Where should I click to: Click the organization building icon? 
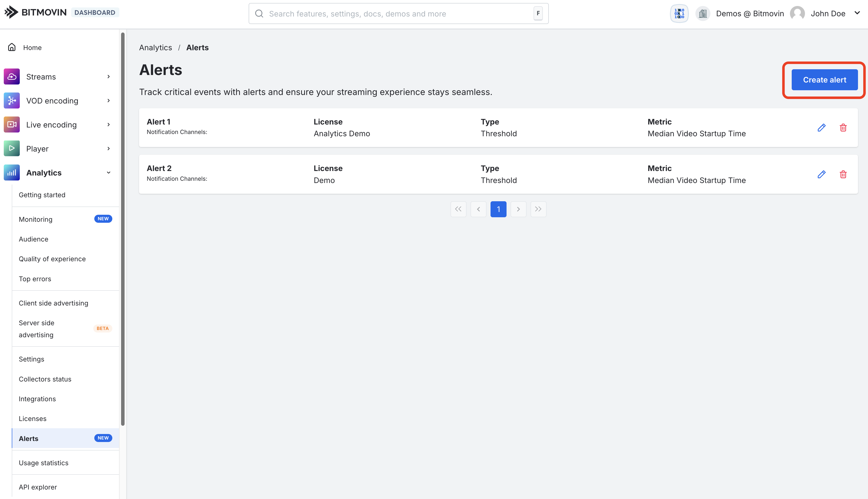click(703, 14)
